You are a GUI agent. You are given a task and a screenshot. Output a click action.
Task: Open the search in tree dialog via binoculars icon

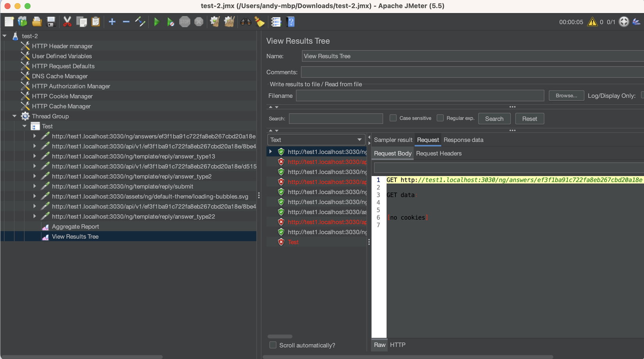click(246, 21)
